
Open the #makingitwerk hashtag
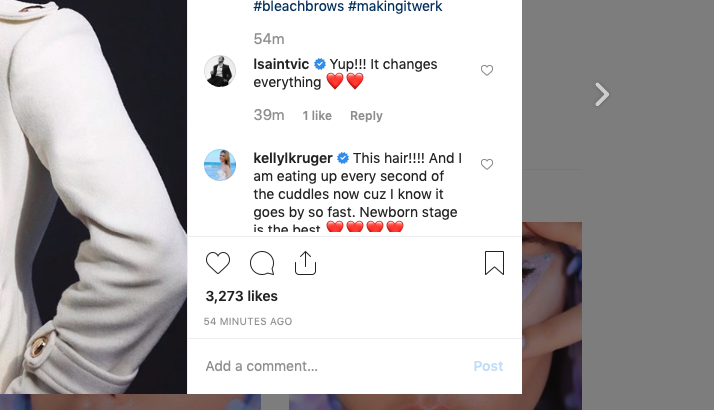coord(397,7)
